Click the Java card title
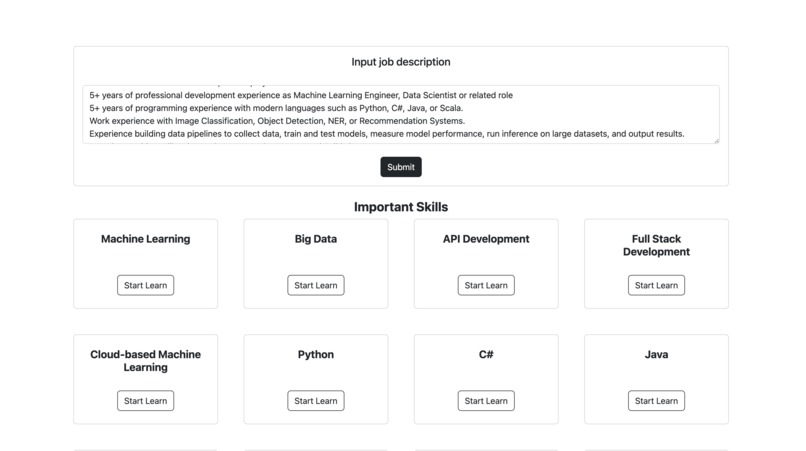Screen dimensions: 806x451 click(x=656, y=354)
